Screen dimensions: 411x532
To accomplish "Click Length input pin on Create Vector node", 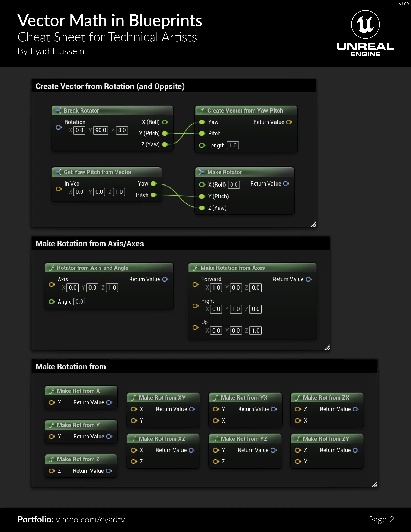I will click(202, 145).
